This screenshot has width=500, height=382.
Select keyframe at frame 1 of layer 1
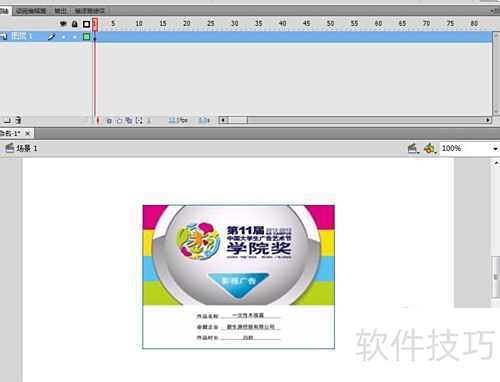95,37
